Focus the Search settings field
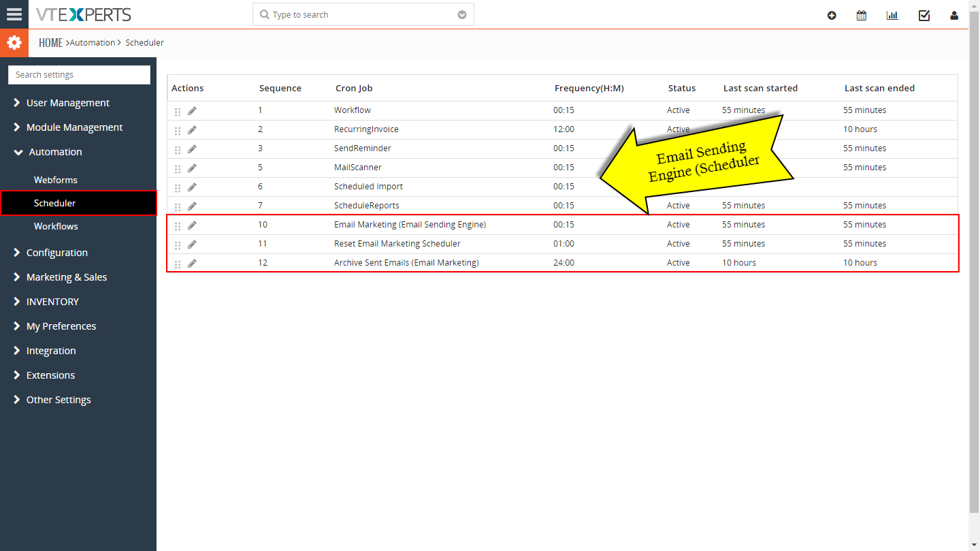The image size is (980, 551). tap(79, 75)
